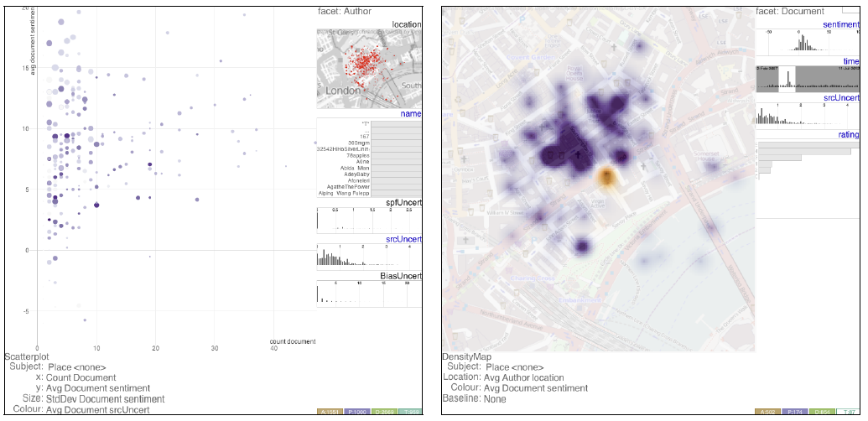Click the Document sentiment histogram
Viewport: 868px width, 421px height.
pyautogui.click(x=807, y=44)
